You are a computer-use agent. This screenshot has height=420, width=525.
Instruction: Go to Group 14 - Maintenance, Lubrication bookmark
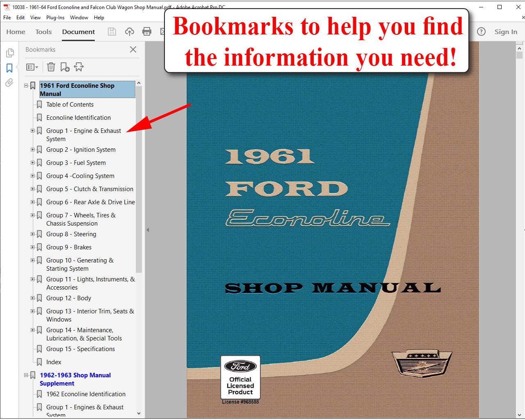pyautogui.click(x=84, y=334)
